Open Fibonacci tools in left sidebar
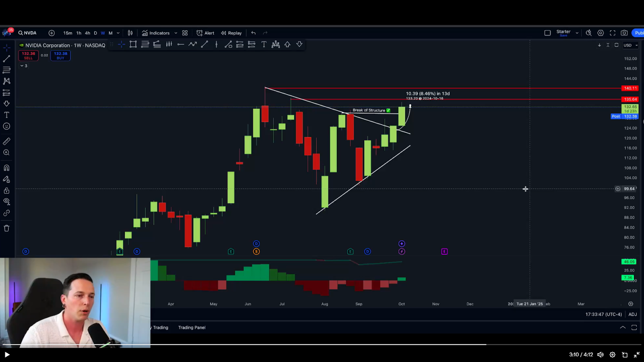The height and width of the screenshot is (362, 644). 6,70
